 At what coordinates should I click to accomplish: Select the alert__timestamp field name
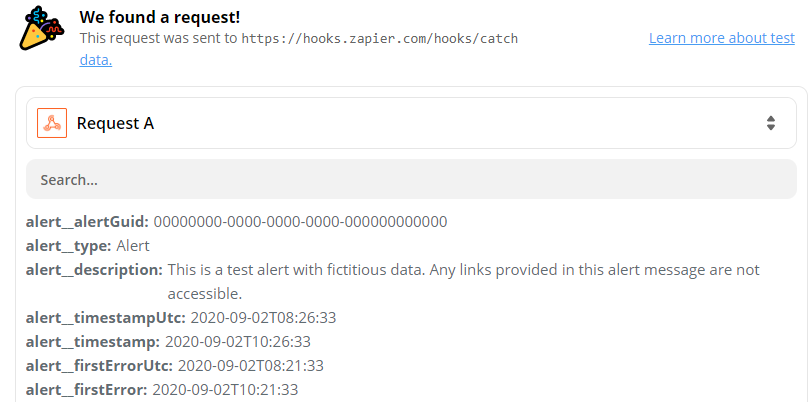91,342
